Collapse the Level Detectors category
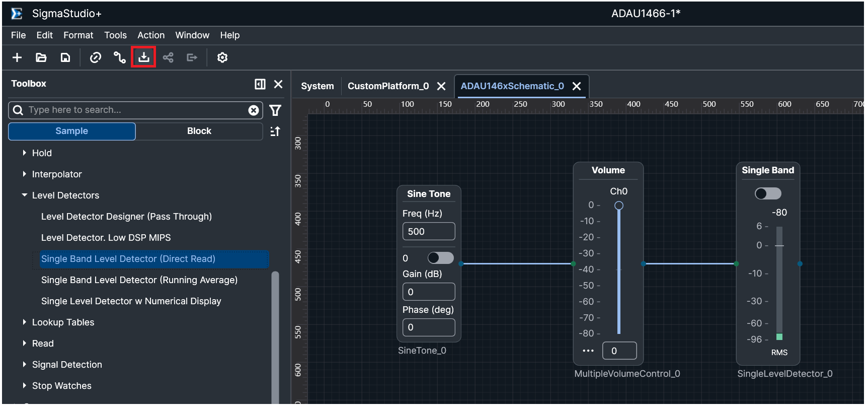The height and width of the screenshot is (407, 868). (24, 195)
